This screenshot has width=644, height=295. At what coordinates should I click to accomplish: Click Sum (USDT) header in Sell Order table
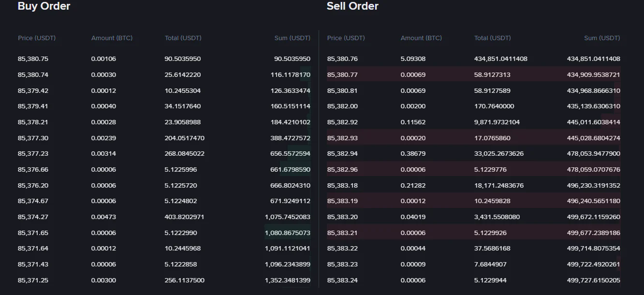pyautogui.click(x=601, y=38)
